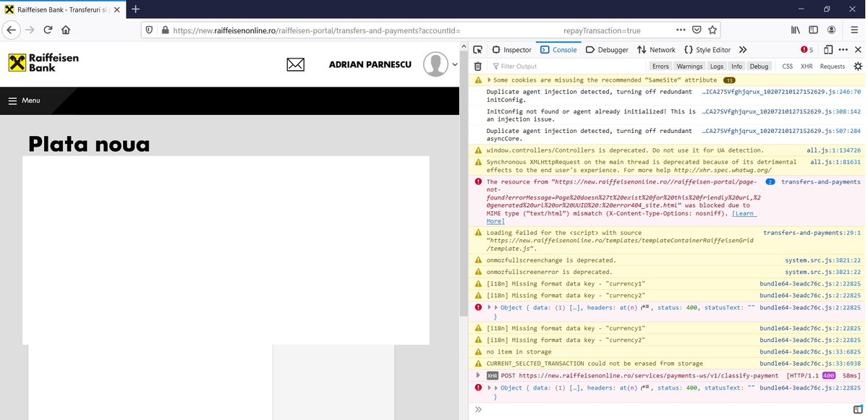Toggle responsive design mode
This screenshot has height=420, width=868.
tap(828, 50)
